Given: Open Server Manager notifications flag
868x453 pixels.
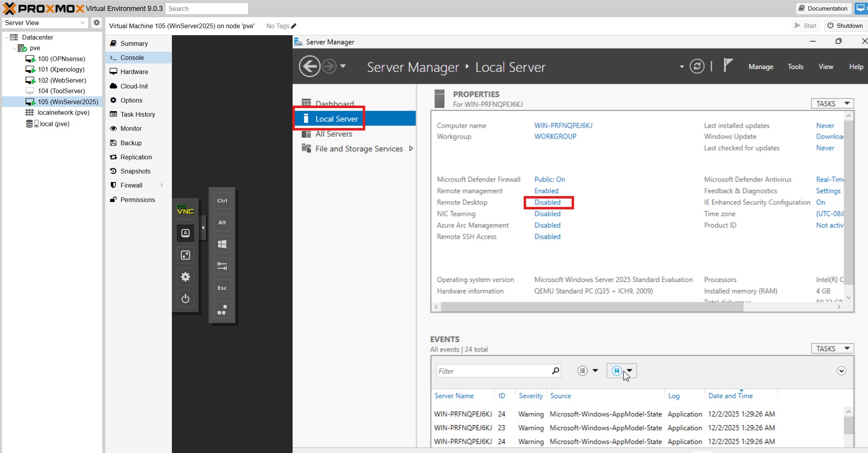Looking at the screenshot, I should point(727,65).
